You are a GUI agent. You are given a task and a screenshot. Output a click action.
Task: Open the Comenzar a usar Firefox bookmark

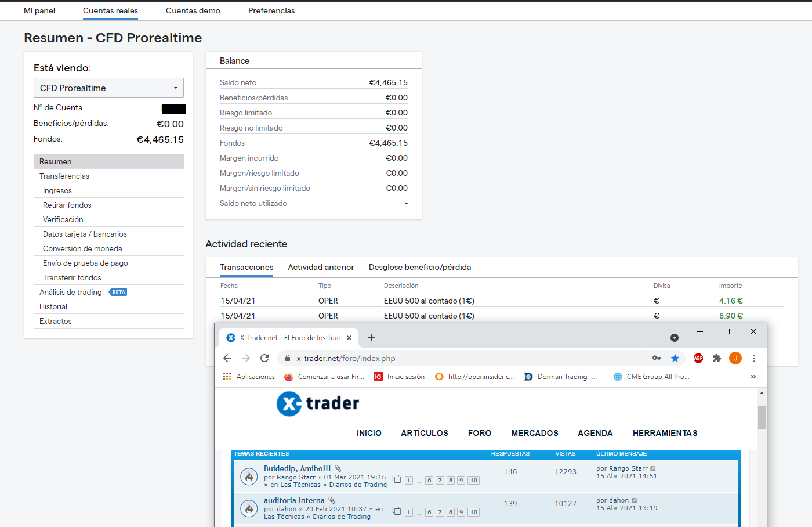pos(324,377)
